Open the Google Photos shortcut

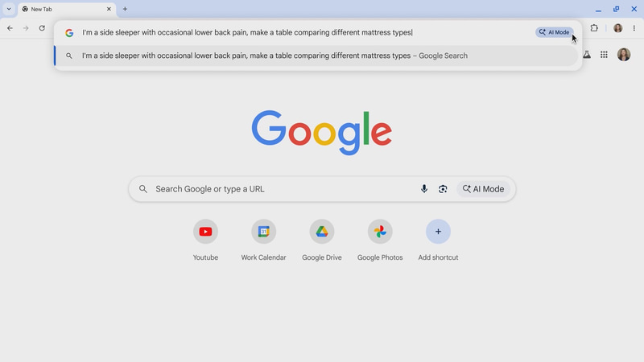pyautogui.click(x=380, y=232)
